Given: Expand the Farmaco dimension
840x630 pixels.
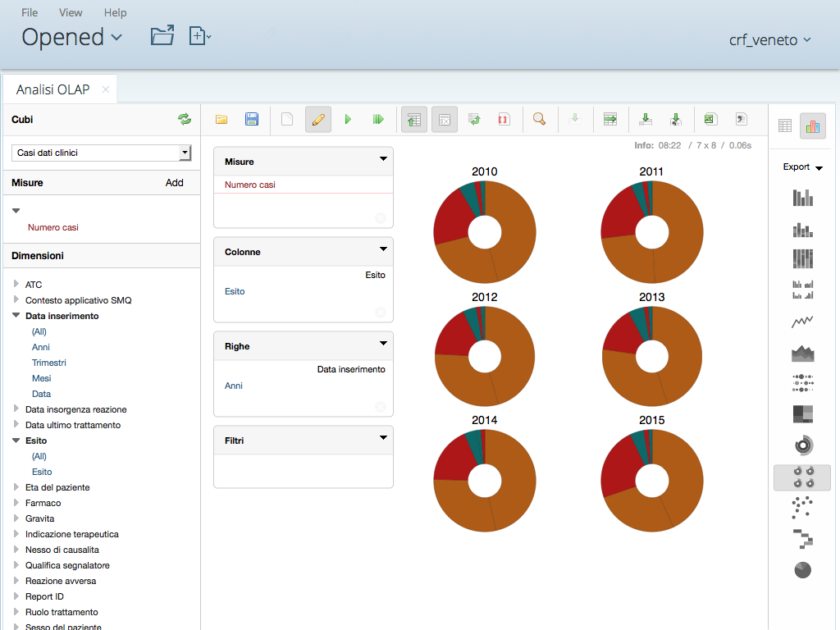Looking at the screenshot, I should pyautogui.click(x=16, y=502).
